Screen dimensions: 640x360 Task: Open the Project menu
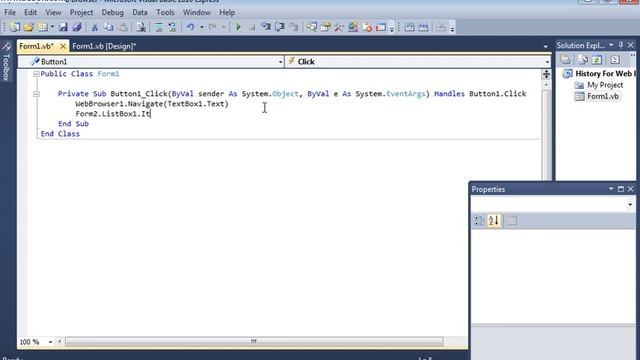tap(81, 13)
